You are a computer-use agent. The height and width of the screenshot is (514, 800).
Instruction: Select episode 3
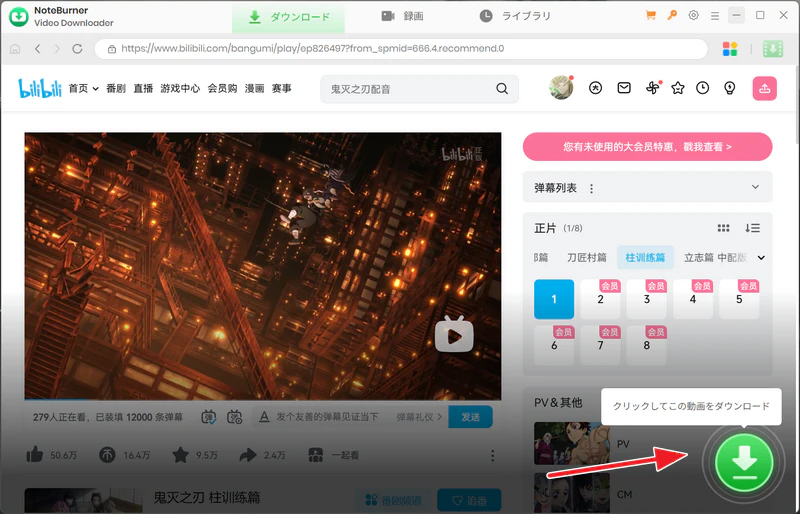click(x=646, y=299)
